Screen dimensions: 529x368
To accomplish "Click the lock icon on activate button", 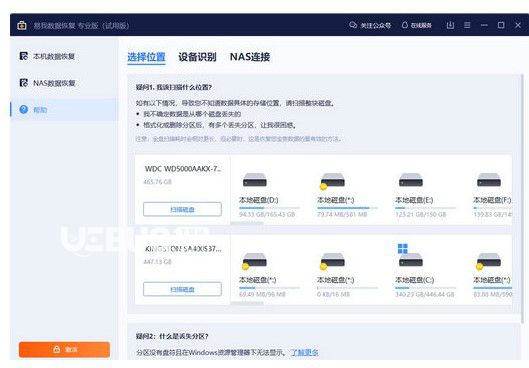I will coord(56,349).
